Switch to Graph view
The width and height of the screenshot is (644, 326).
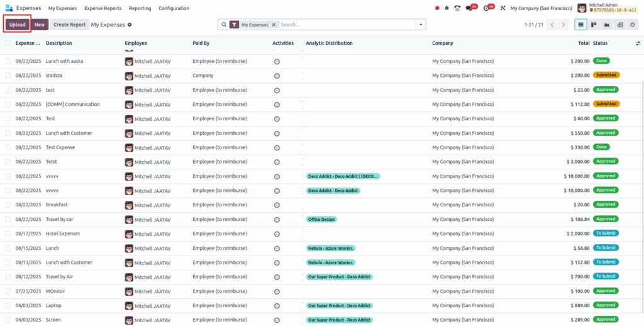(607, 25)
